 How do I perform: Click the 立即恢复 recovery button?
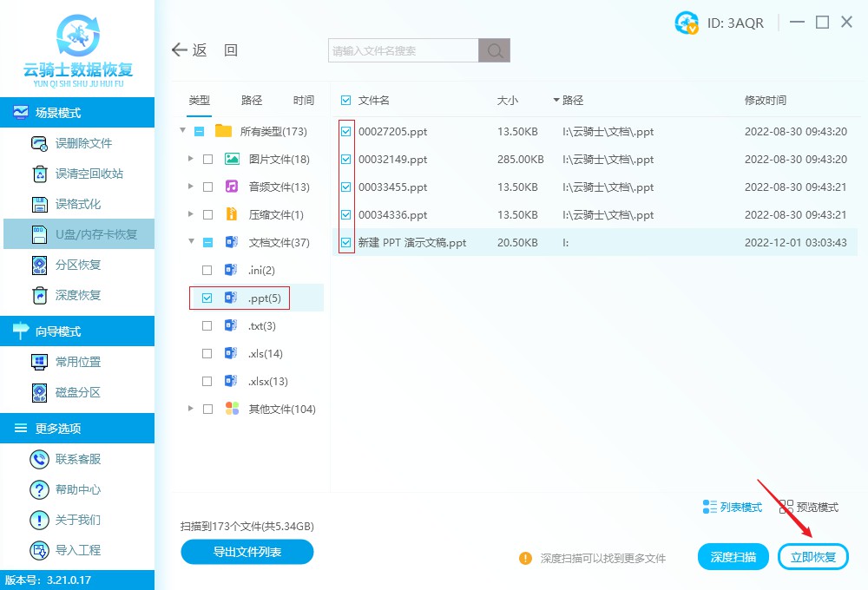813,556
